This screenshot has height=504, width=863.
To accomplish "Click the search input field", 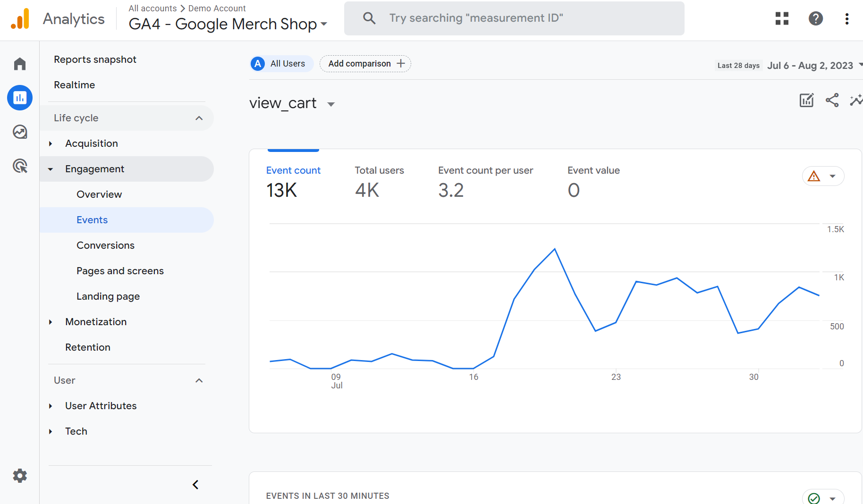I will tap(514, 18).
